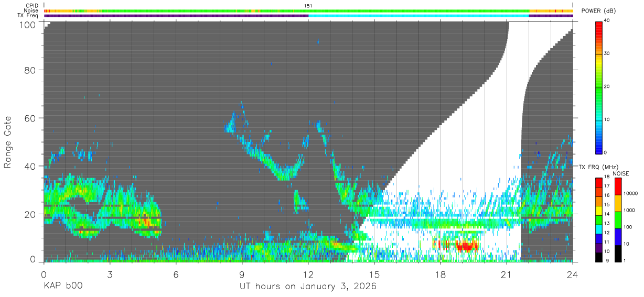Click the 'POWER (dB)' title
Screen dimensions: 644x297
tap(598, 11)
